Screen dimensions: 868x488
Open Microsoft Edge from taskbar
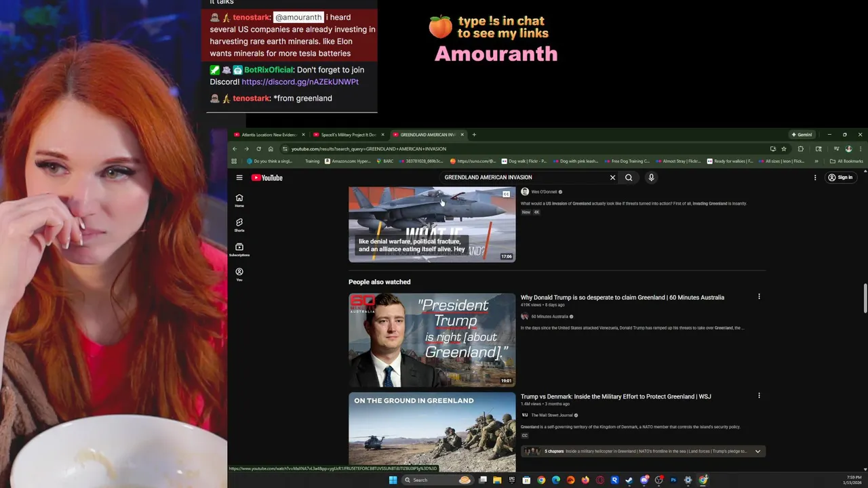(x=555, y=480)
